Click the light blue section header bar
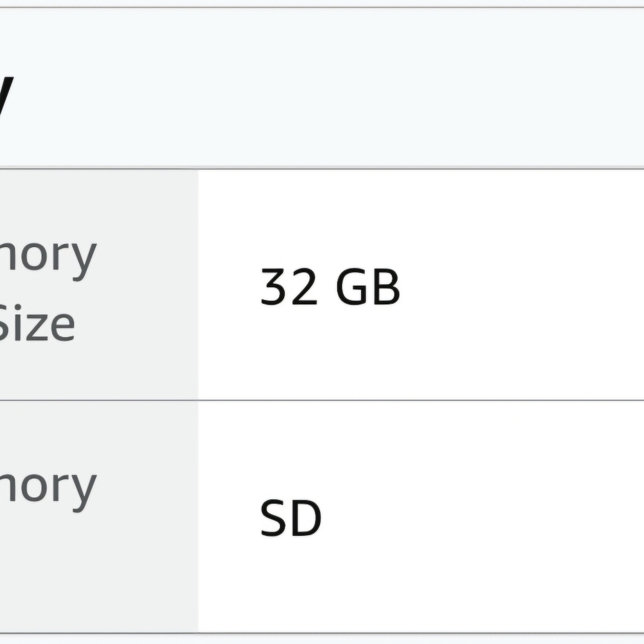Image resolution: width=644 pixels, height=644 pixels. point(322,87)
